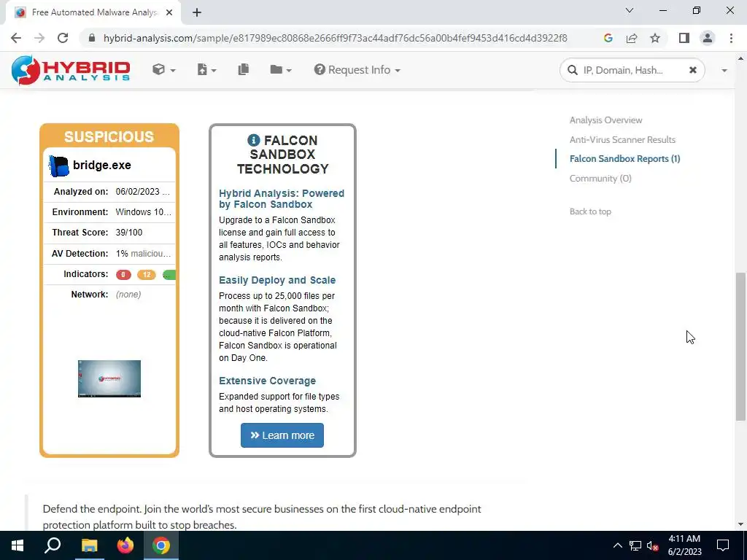Go back with browser back arrow
Screen dimensions: 747x560
click(16, 38)
